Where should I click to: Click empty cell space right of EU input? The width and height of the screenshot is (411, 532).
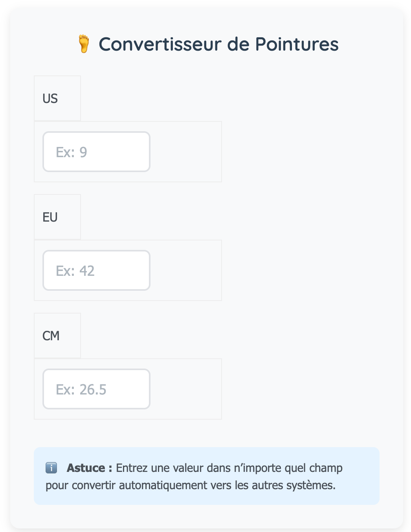(x=185, y=270)
